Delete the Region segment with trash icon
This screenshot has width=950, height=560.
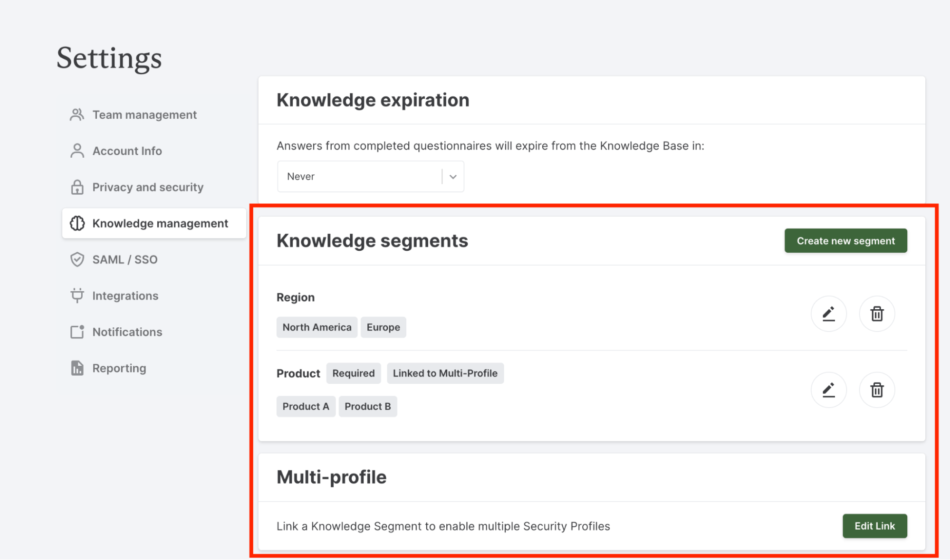[877, 313]
